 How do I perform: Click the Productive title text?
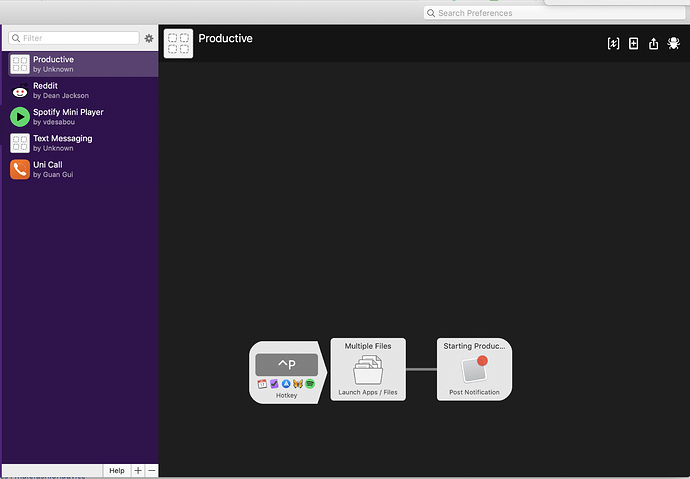click(x=225, y=39)
